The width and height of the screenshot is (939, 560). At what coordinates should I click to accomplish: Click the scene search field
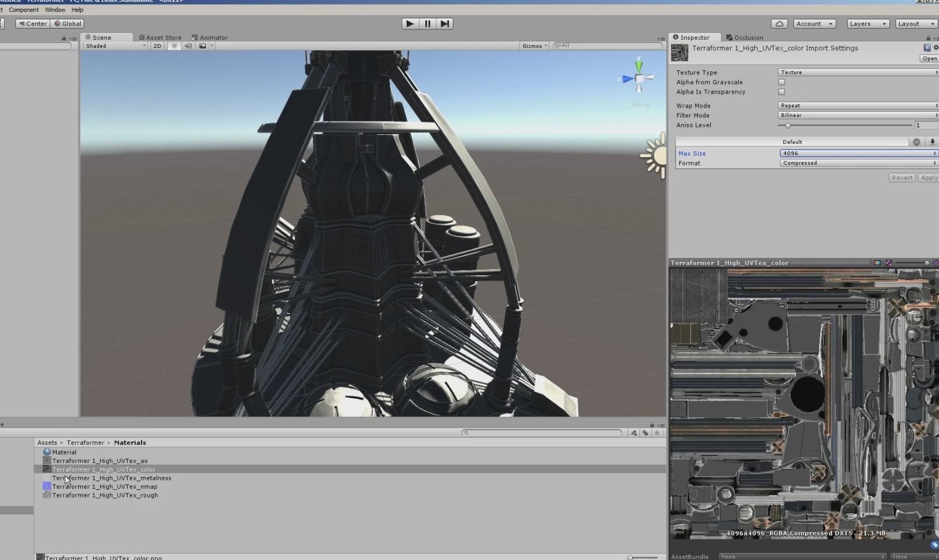click(607, 46)
